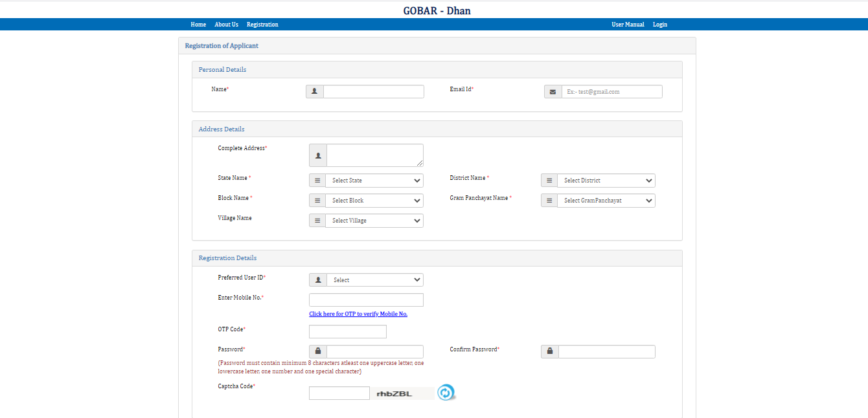
Task: Open the User Manual link
Action: [628, 25]
